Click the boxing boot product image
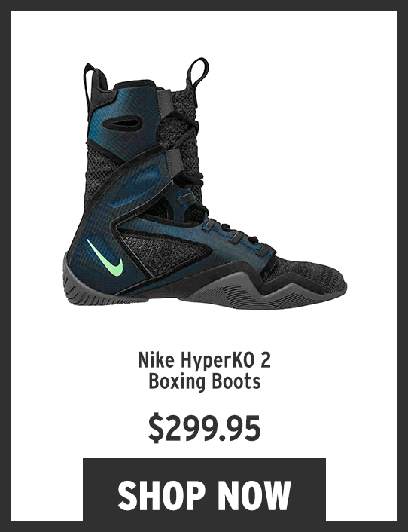The width and height of the screenshot is (408, 532). (x=205, y=184)
